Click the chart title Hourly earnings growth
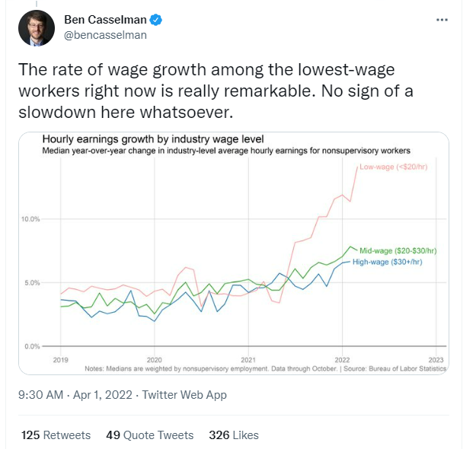Viewport: 476px width, 449px height. tap(153, 139)
